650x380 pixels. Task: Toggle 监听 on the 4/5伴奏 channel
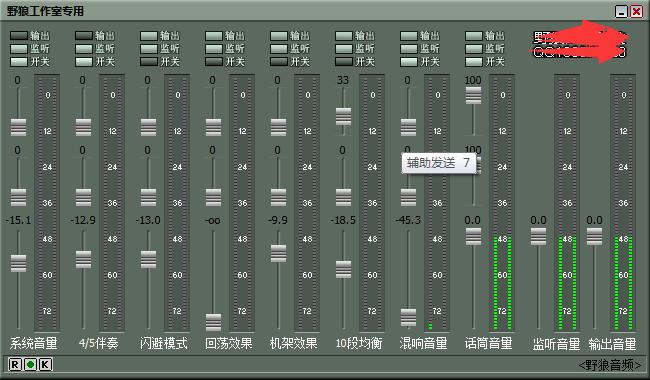84,49
